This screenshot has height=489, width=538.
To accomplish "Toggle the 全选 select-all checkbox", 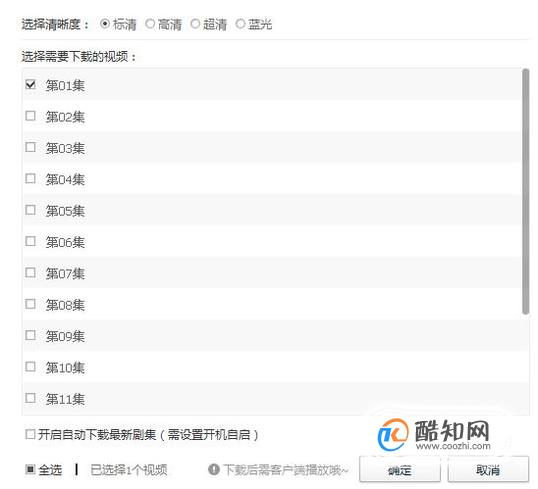I will tap(30, 469).
